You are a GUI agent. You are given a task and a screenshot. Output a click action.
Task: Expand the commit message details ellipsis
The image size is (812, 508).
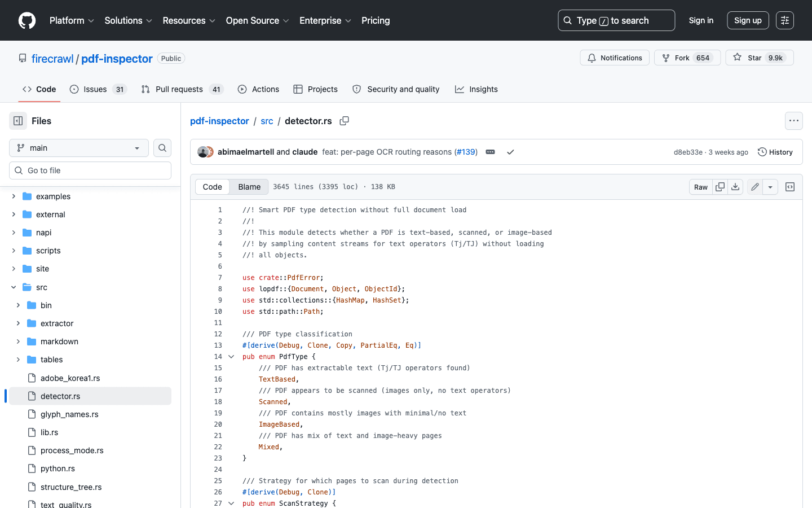[x=491, y=152]
